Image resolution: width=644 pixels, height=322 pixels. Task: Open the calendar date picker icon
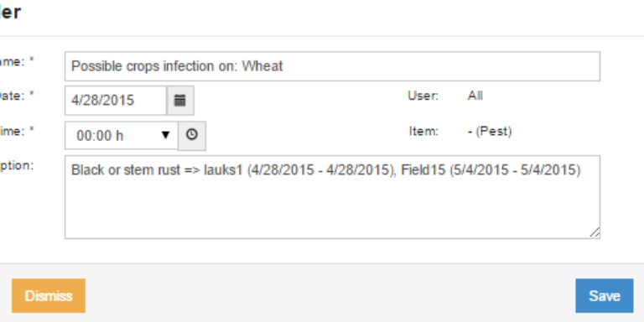click(180, 101)
